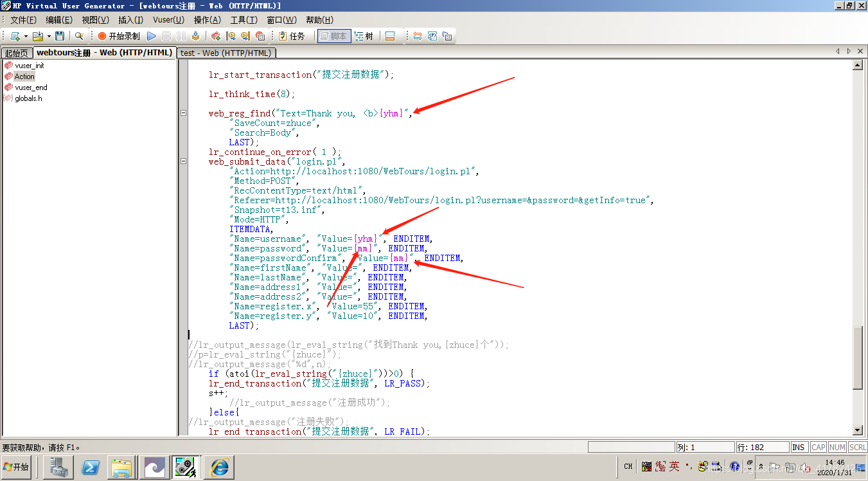Image resolution: width=868 pixels, height=481 pixels.
Task: Open the 视图(V) menu
Action: click(x=95, y=20)
